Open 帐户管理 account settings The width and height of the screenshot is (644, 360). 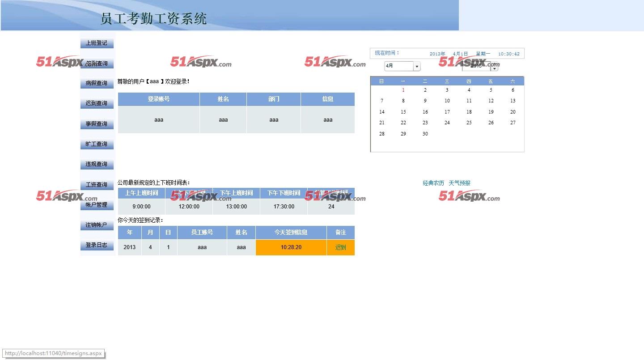pos(97,205)
